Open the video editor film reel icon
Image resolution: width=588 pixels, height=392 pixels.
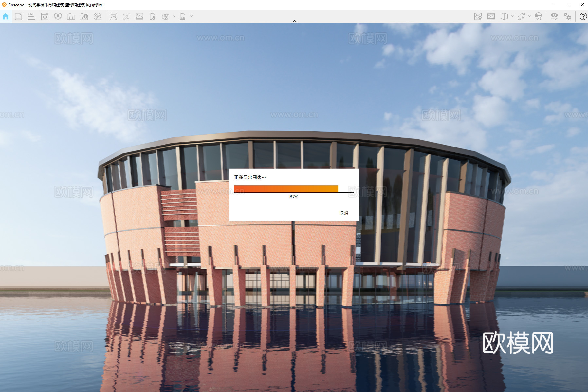pos(97,16)
